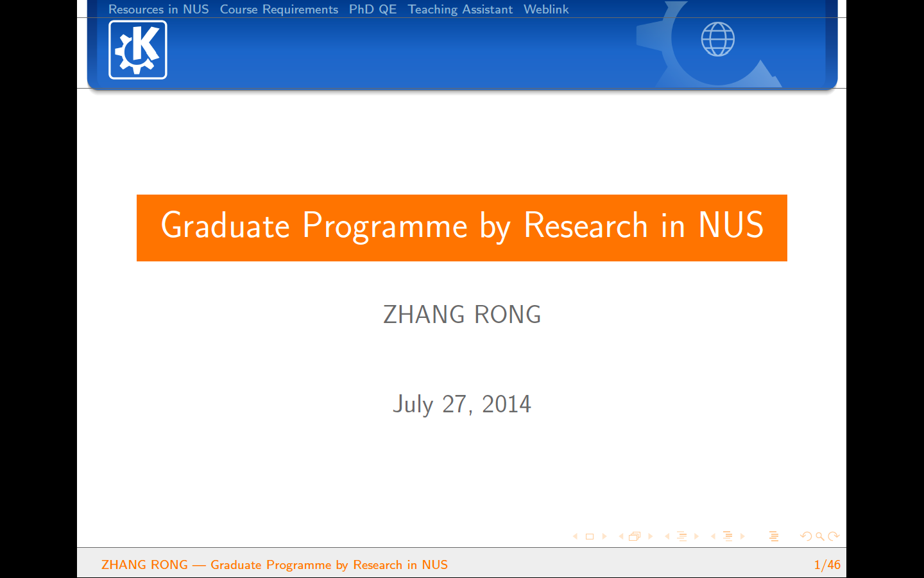The height and width of the screenshot is (578, 924).
Task: Go to the Weblink section
Action: pos(546,10)
